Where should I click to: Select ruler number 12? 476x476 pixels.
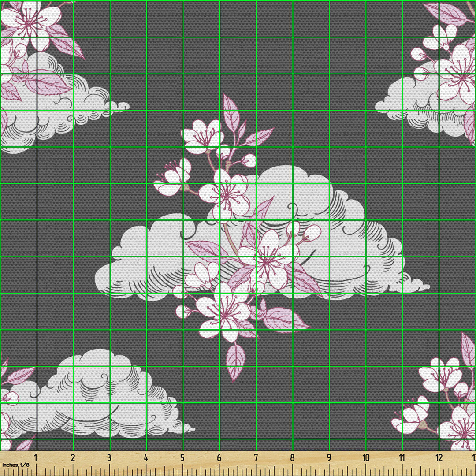point(439,457)
